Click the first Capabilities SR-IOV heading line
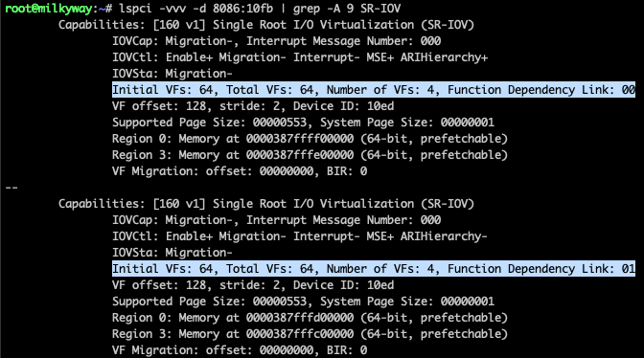The width and height of the screenshot is (644, 358). tap(266, 25)
